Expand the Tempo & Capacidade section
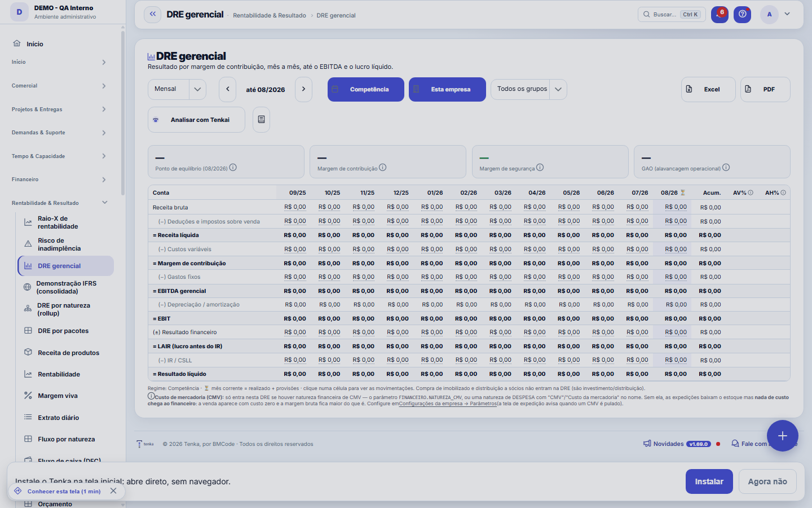The width and height of the screenshot is (812, 508). click(x=59, y=156)
